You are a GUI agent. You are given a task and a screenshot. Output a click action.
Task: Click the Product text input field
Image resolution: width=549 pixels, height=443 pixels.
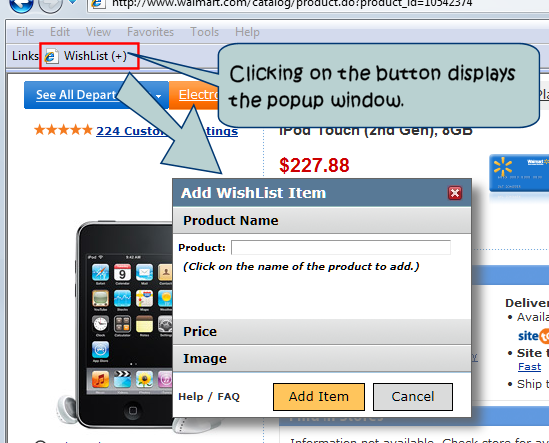pyautogui.click(x=341, y=247)
